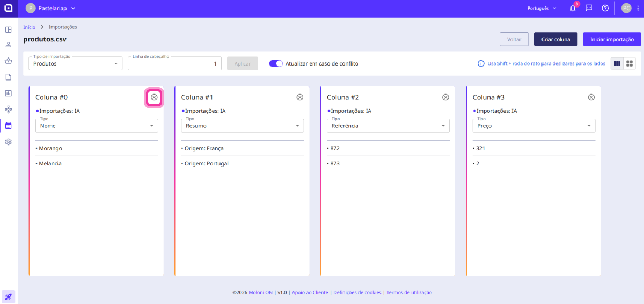644x304 pixels.
Task: Click the produtos.csv file title
Action: click(x=45, y=39)
